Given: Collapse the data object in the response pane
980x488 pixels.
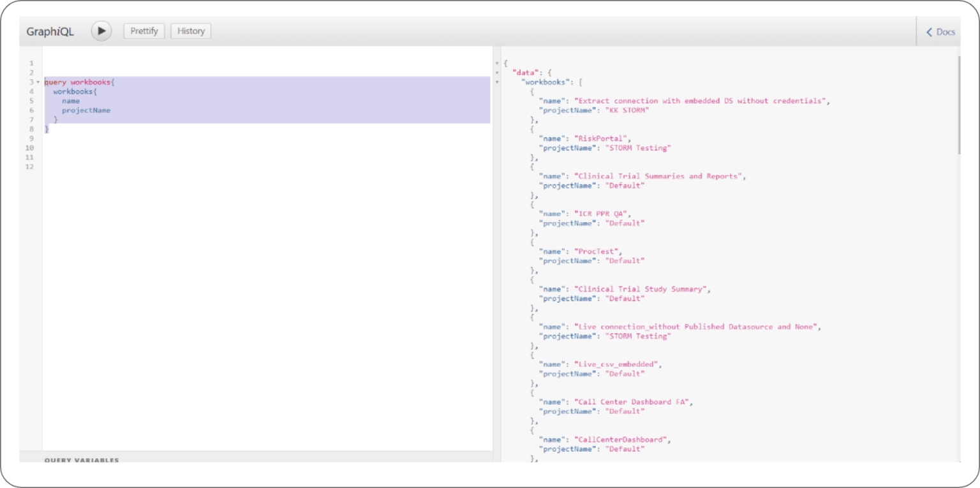Looking at the screenshot, I should point(497,72).
